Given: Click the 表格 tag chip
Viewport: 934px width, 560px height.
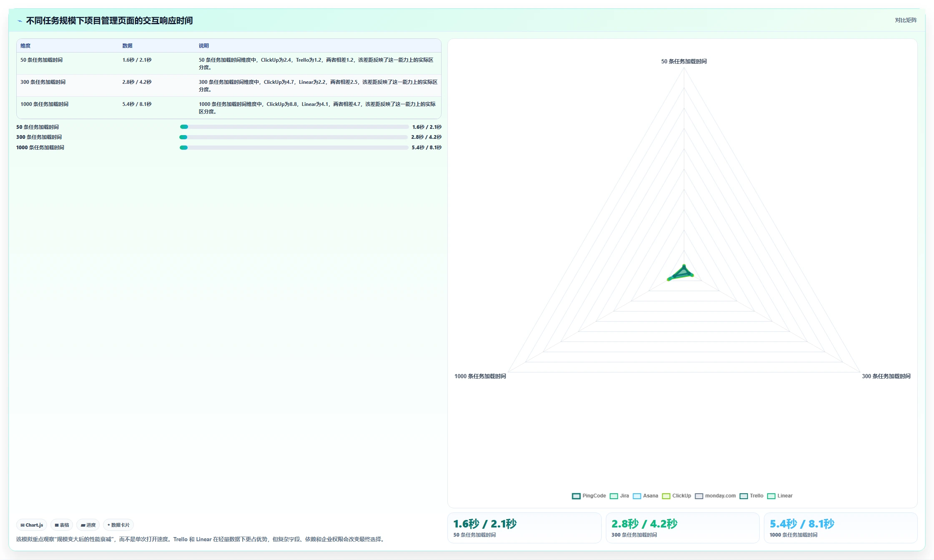Looking at the screenshot, I should [x=62, y=525].
